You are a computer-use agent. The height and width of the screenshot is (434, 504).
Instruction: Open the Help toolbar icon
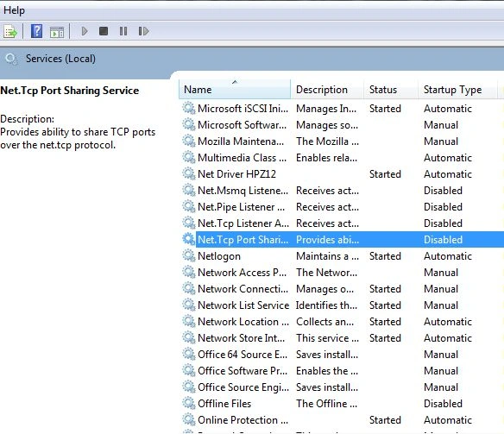[36, 31]
